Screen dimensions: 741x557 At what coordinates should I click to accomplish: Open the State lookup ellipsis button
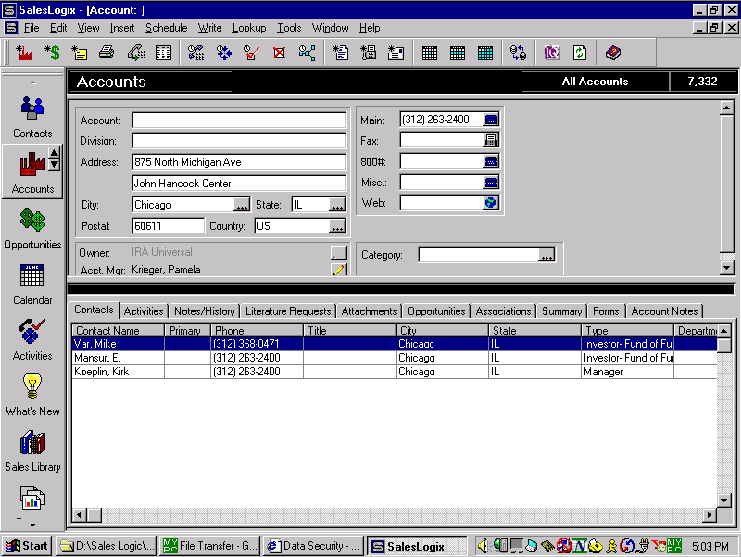pos(337,205)
